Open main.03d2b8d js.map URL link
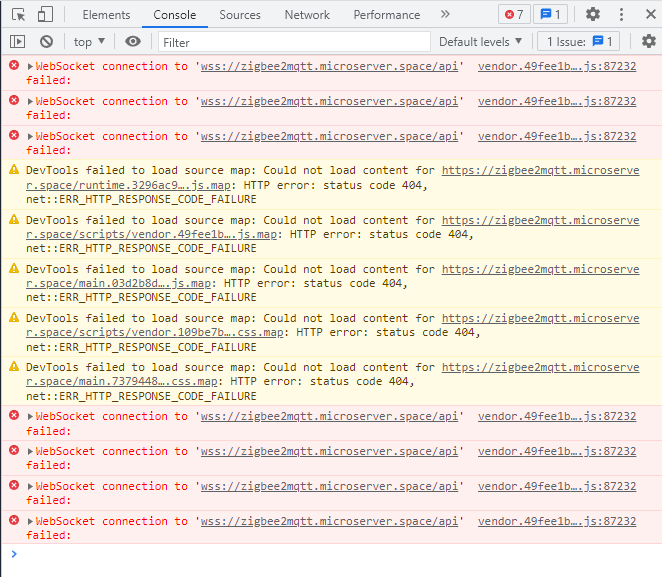Viewport: 662px width, 577px height. tap(118, 283)
